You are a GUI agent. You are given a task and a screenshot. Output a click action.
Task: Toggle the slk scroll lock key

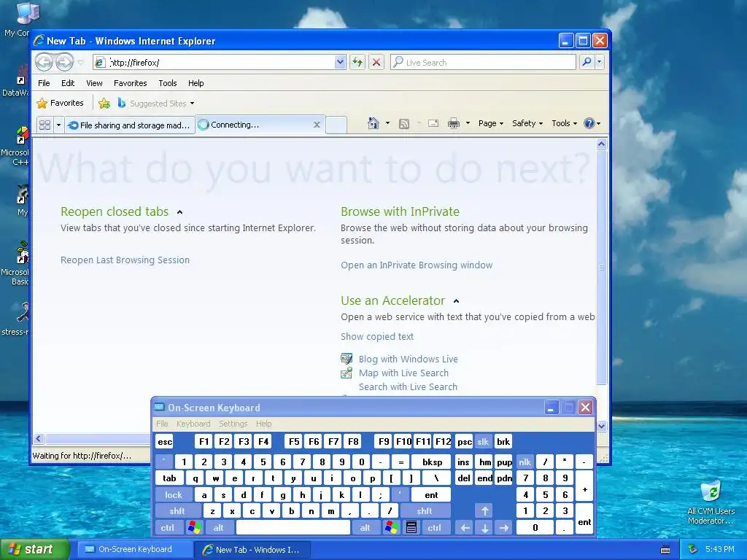483,442
